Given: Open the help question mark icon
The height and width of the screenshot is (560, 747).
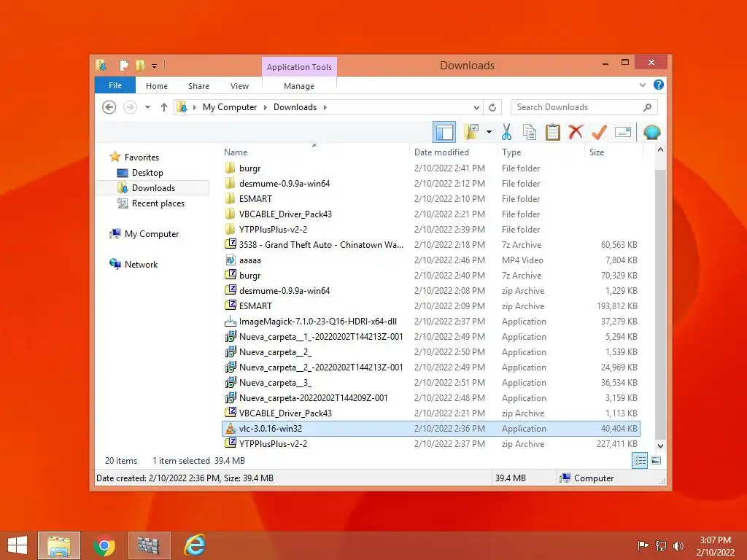Looking at the screenshot, I should (x=659, y=85).
